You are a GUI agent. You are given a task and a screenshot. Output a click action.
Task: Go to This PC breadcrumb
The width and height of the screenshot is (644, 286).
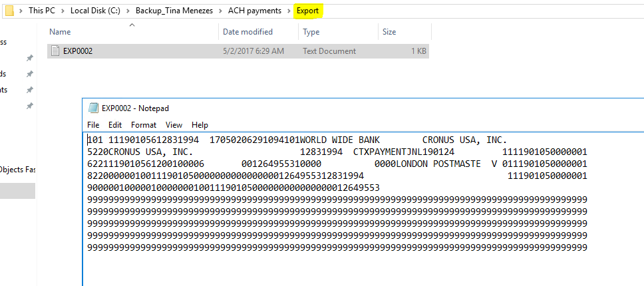point(41,11)
